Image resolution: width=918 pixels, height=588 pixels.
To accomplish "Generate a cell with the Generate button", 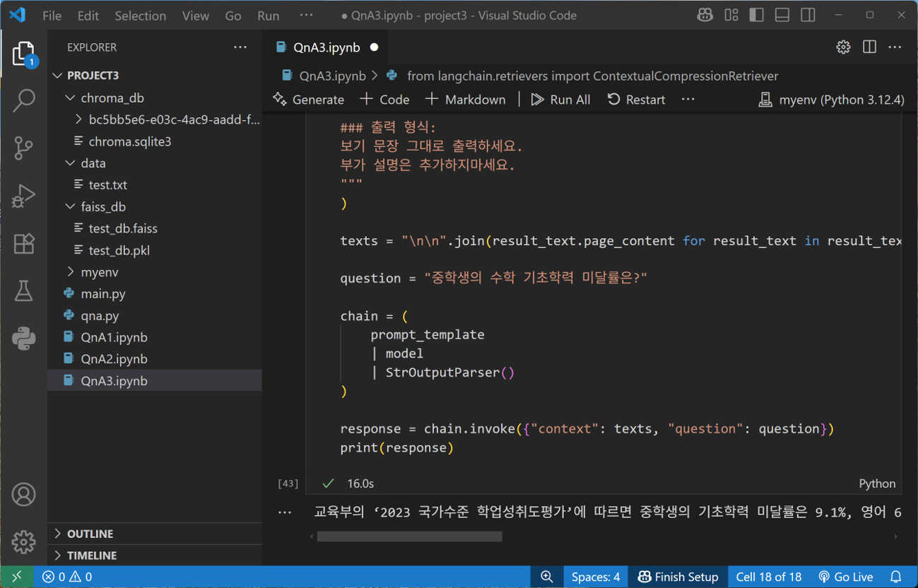I will (x=309, y=100).
